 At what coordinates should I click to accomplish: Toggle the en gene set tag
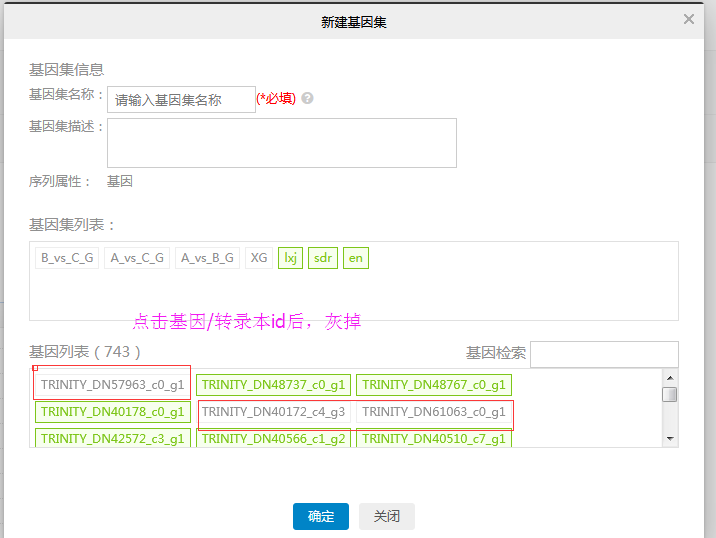pos(356,258)
